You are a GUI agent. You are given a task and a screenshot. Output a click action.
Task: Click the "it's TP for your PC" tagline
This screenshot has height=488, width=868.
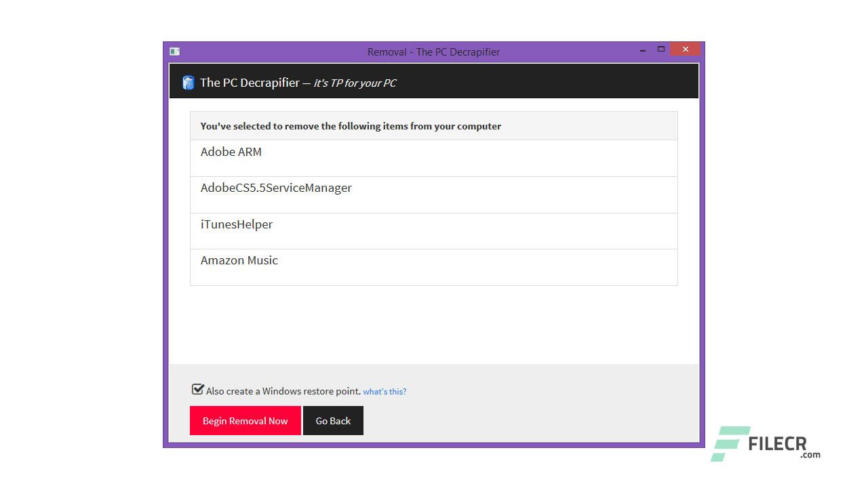(x=355, y=83)
